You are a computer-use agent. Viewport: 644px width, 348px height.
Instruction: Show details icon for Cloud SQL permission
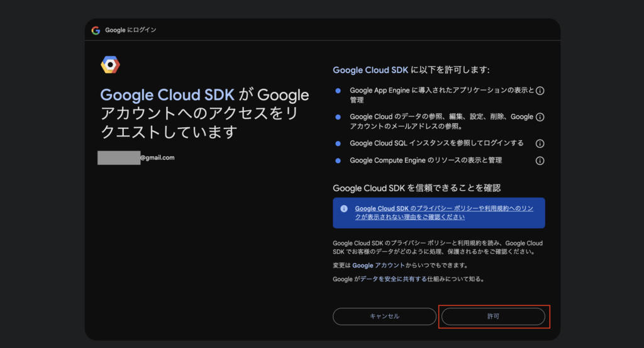pyautogui.click(x=540, y=143)
